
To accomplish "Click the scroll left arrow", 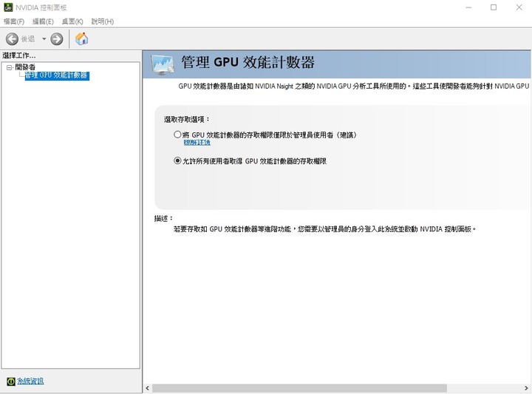I will [x=147, y=388].
